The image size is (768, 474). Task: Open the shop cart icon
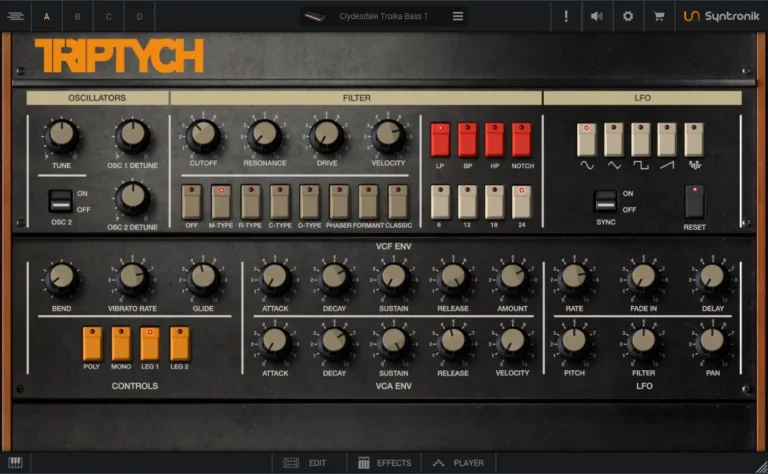pyautogui.click(x=658, y=16)
